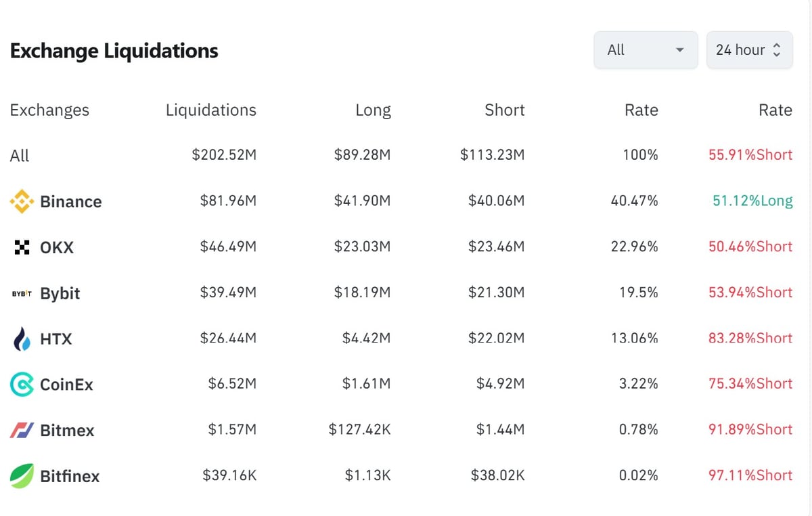Sort by the Long column header
The width and height of the screenshot is (812, 516).
point(373,110)
